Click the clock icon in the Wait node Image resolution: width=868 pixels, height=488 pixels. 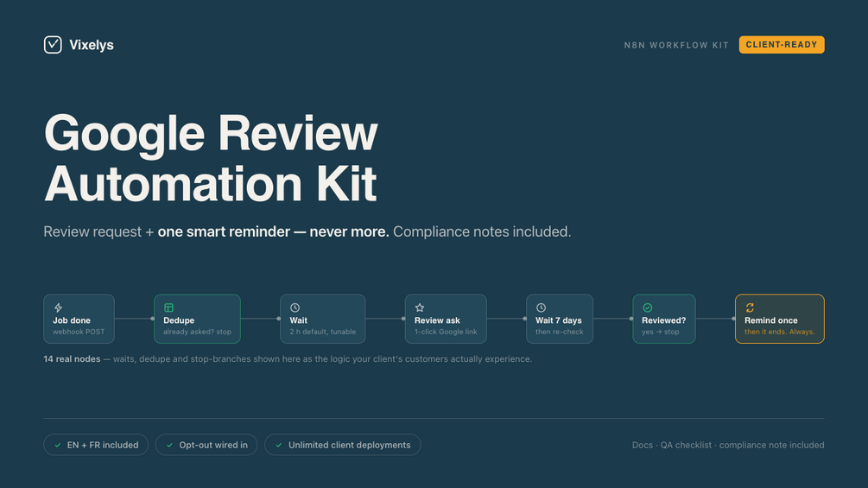coord(295,307)
